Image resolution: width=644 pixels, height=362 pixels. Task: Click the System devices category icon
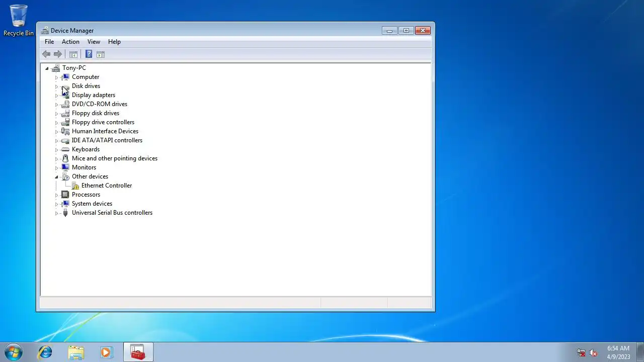click(x=65, y=204)
